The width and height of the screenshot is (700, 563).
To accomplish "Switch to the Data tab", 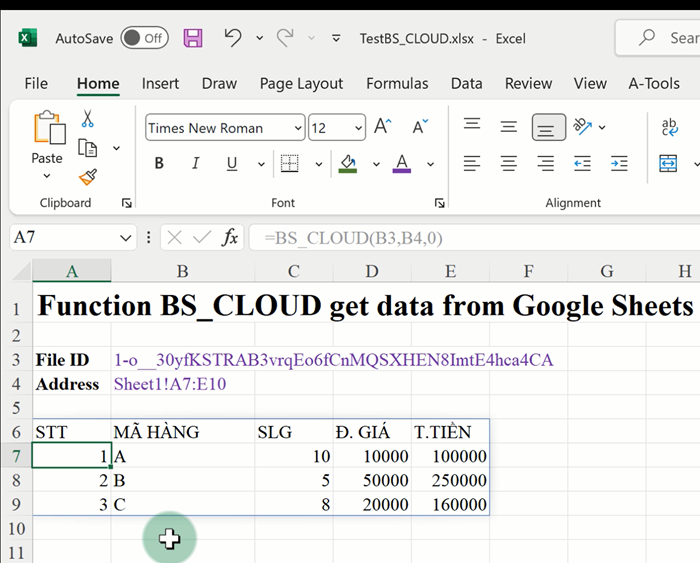I will [467, 83].
